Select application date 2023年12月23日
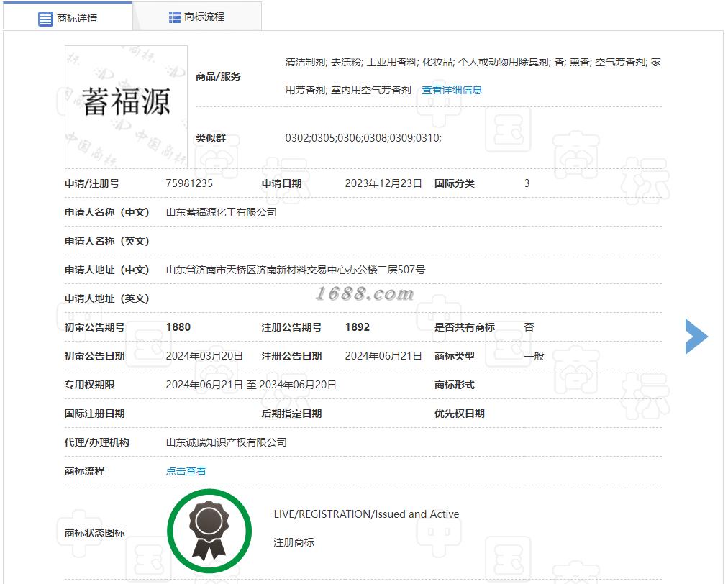 click(x=383, y=183)
